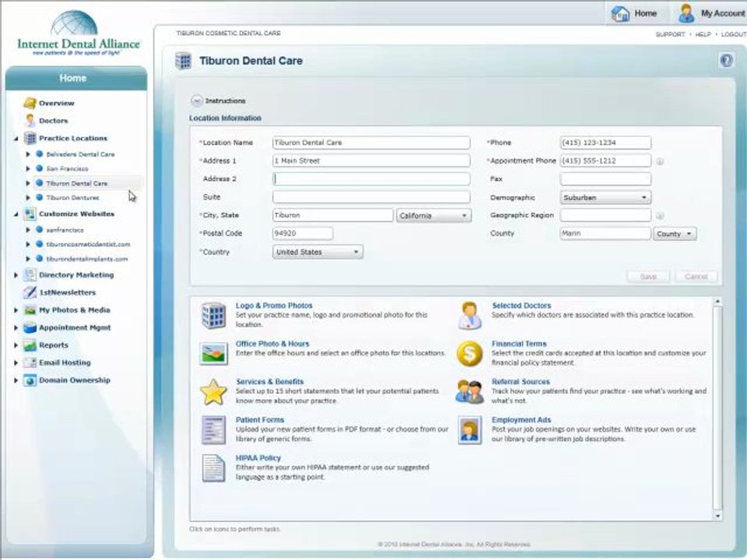The width and height of the screenshot is (747, 560).
Task: Expand the Directory Marketing node
Action: [16, 275]
